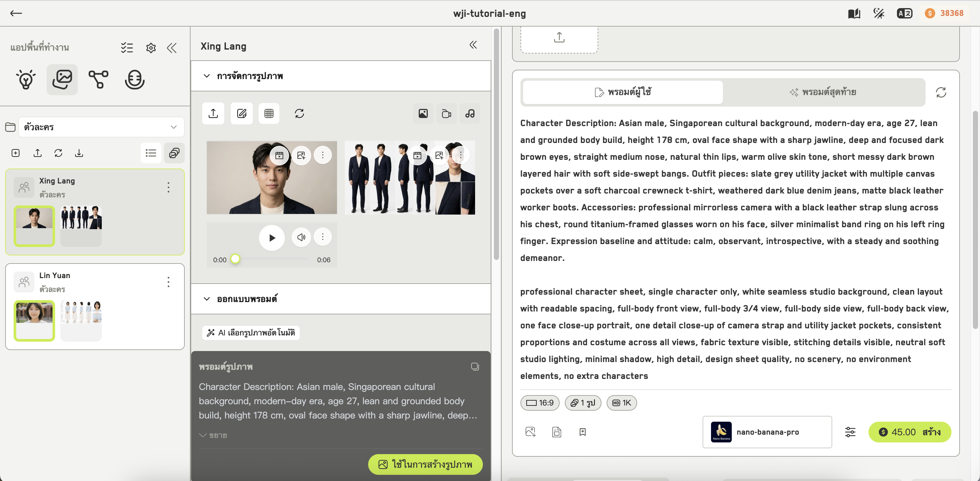Expand the prompt text with ขยาย
The height and width of the screenshot is (481, 980).
pos(213,435)
